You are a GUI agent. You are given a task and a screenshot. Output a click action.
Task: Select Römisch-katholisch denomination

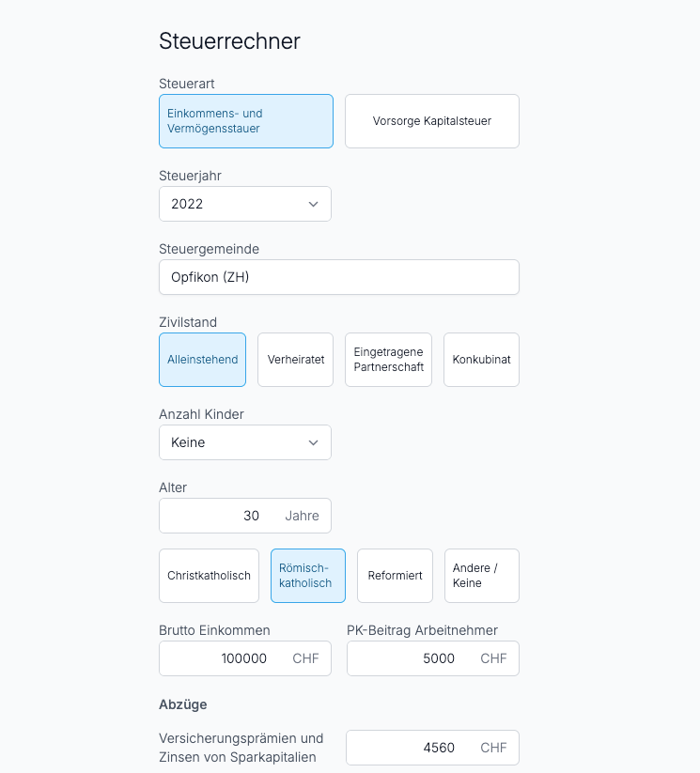pyautogui.click(x=308, y=576)
